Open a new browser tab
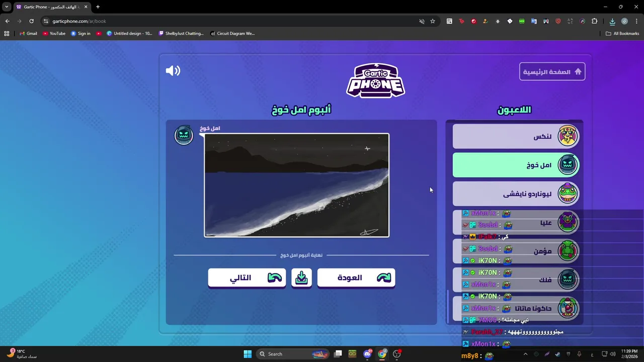 click(98, 7)
